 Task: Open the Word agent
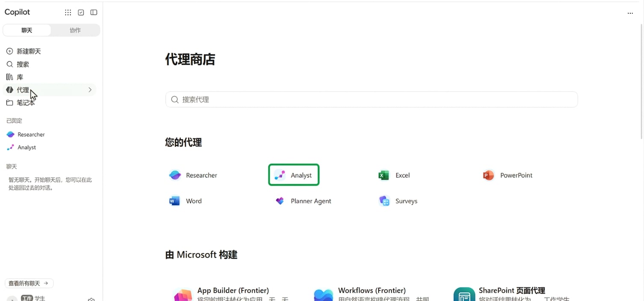[186, 201]
